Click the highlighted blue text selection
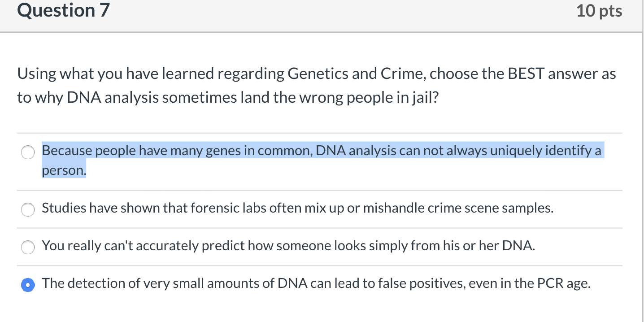Screen dimensions: 644x322 click(314, 151)
